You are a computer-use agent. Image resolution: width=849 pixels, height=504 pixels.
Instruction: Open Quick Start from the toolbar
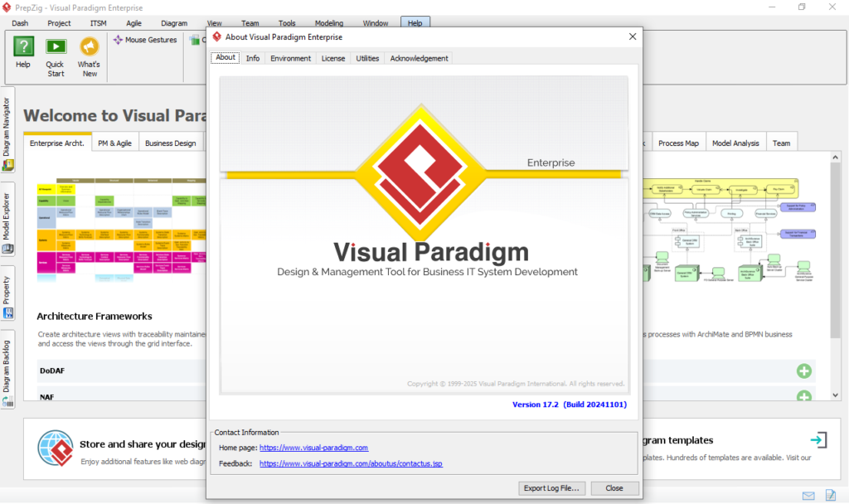pyautogui.click(x=56, y=46)
